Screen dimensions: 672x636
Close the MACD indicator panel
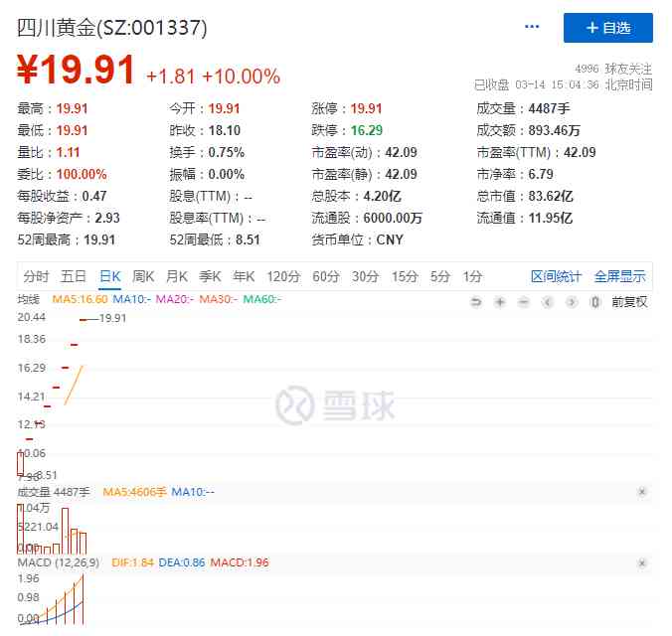pos(641,563)
